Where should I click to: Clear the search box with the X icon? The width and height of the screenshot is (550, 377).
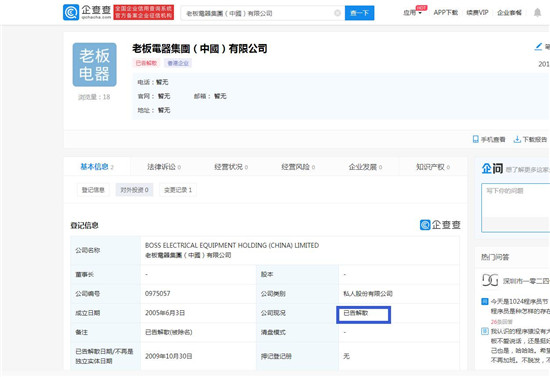click(337, 13)
